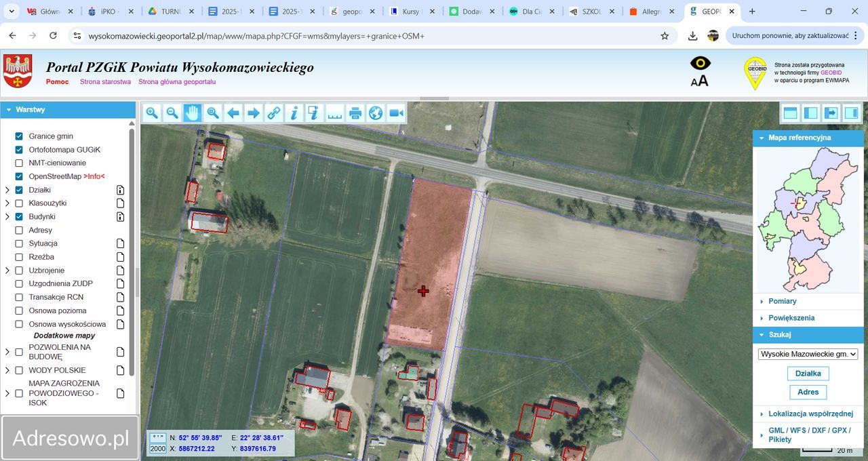Download icon in browser toolbar
The width and height of the screenshot is (868, 461).
point(692,35)
